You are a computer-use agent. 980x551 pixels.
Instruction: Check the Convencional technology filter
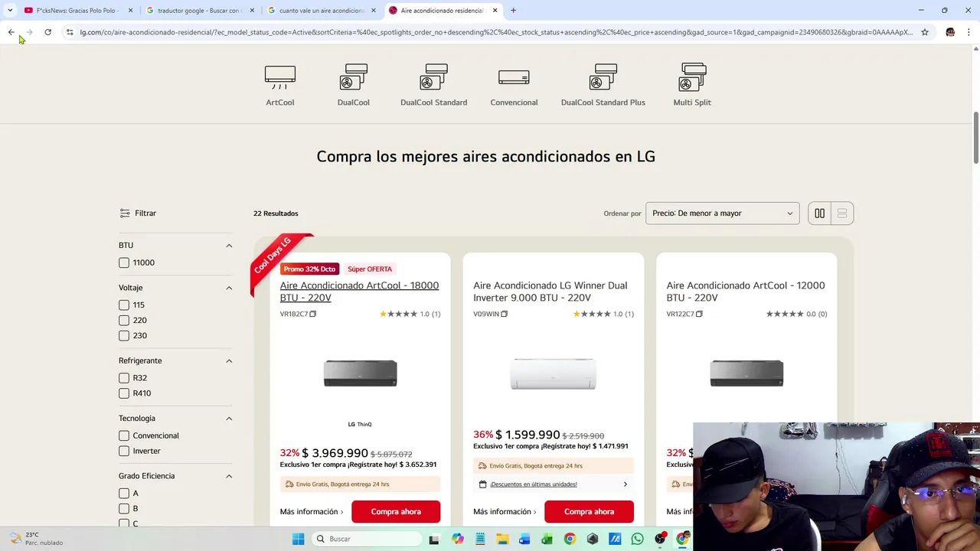tap(124, 435)
